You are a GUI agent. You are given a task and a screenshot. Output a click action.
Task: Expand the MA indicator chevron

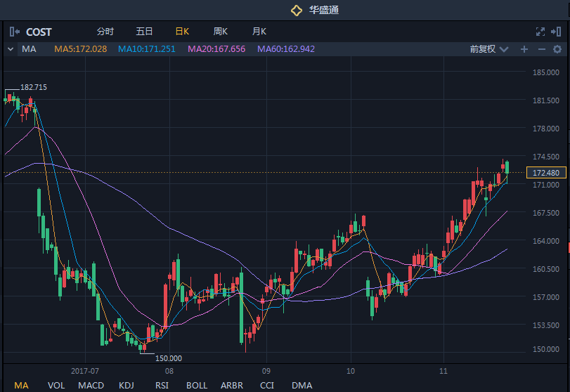(x=10, y=49)
